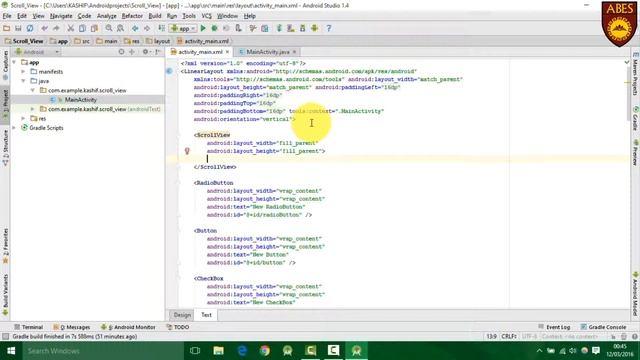
Task: Click the AVD Manager icon
Action: coord(291,28)
